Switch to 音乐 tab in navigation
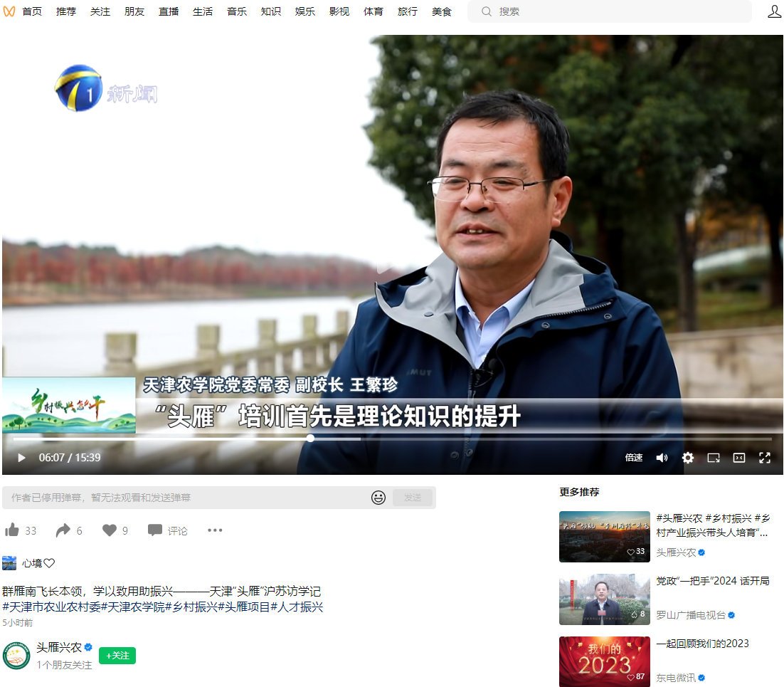Screen dimensions: 784x687 [x=237, y=11]
